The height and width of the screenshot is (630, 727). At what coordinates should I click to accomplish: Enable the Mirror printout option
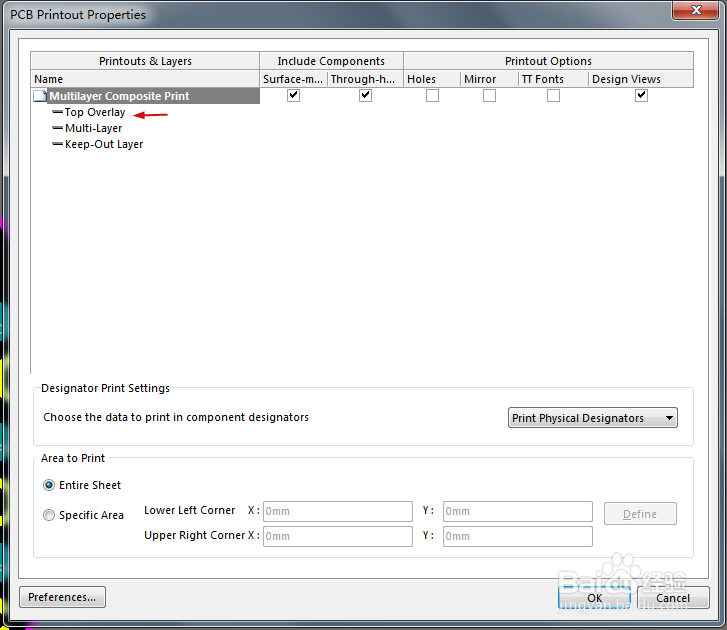click(489, 95)
